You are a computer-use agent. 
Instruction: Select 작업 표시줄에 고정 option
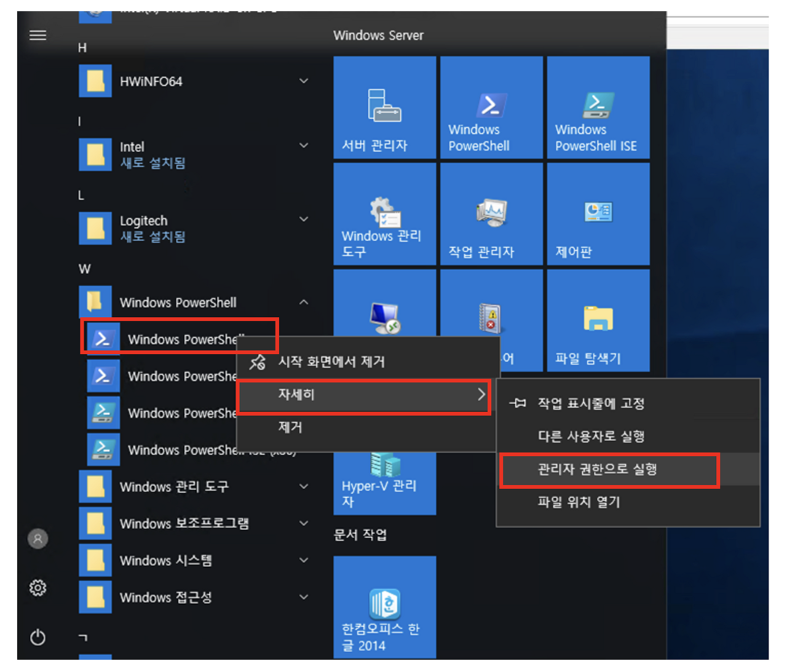coord(628,403)
